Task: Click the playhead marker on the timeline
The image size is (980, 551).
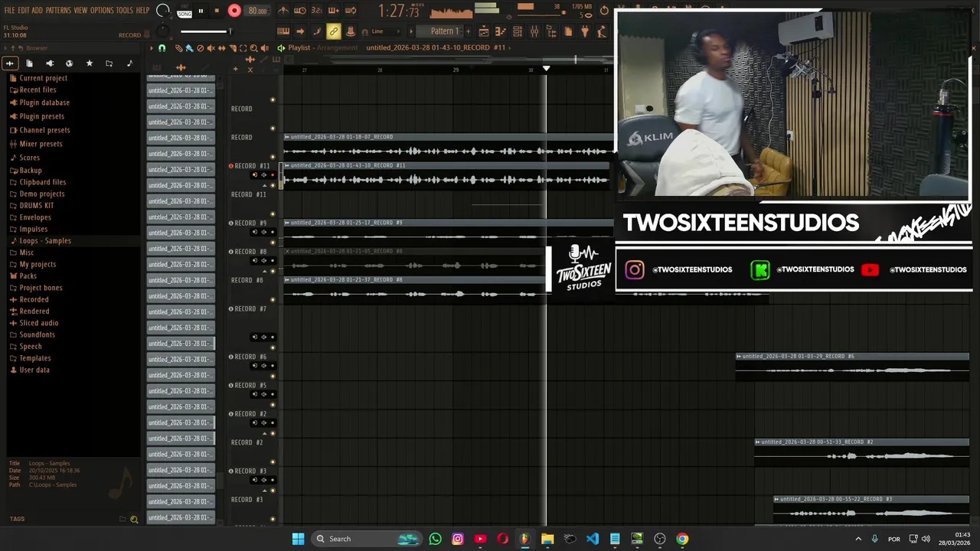Action: (546, 69)
